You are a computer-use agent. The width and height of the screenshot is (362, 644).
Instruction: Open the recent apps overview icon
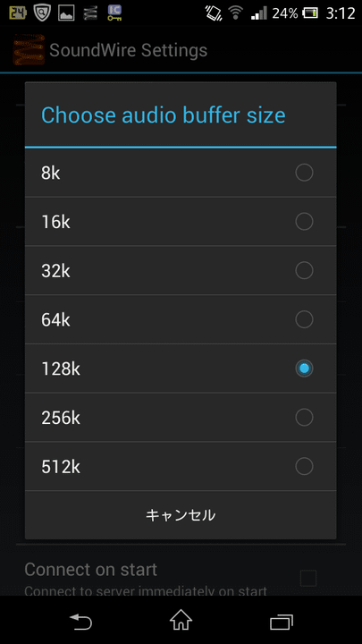click(x=282, y=622)
